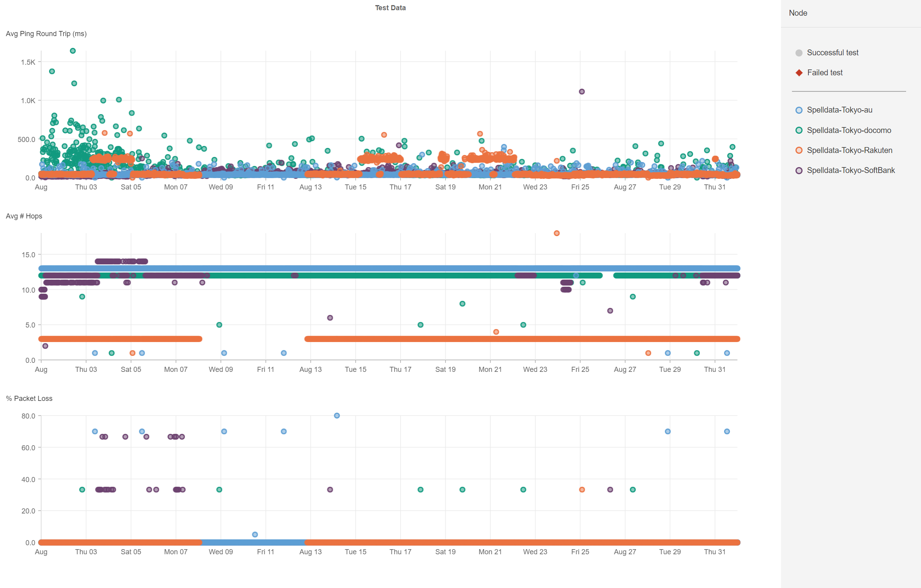Click the Failed test legend label
Viewport: 921px width, 588px height.
pyautogui.click(x=825, y=73)
